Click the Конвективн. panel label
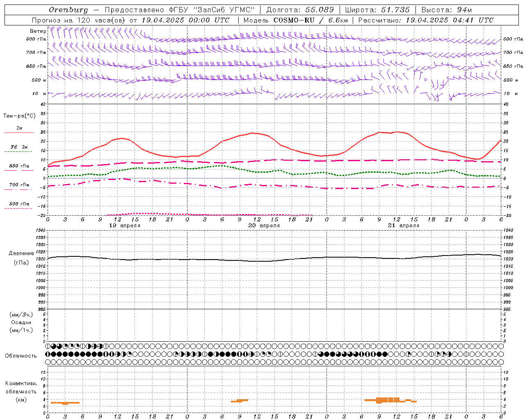Screen dimensions: 525x420 pos(21,383)
